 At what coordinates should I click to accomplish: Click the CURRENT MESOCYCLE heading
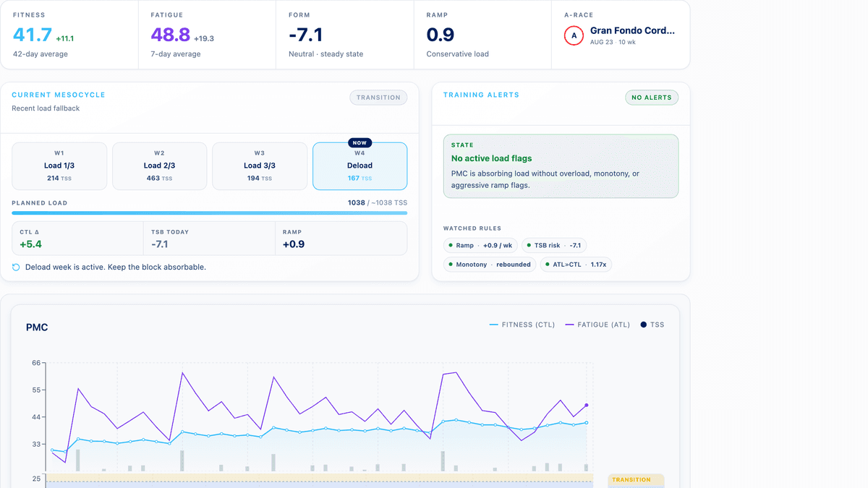(59, 95)
